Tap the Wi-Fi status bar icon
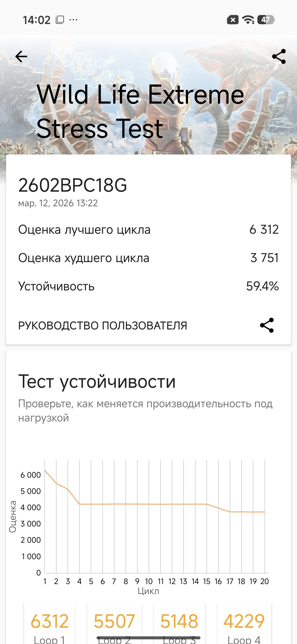The height and width of the screenshot is (644, 297). [x=248, y=20]
